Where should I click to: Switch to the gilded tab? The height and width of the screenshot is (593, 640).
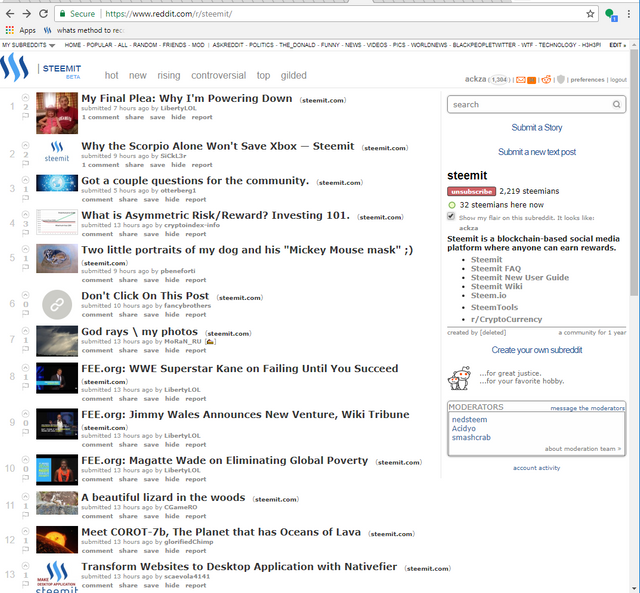point(293,76)
